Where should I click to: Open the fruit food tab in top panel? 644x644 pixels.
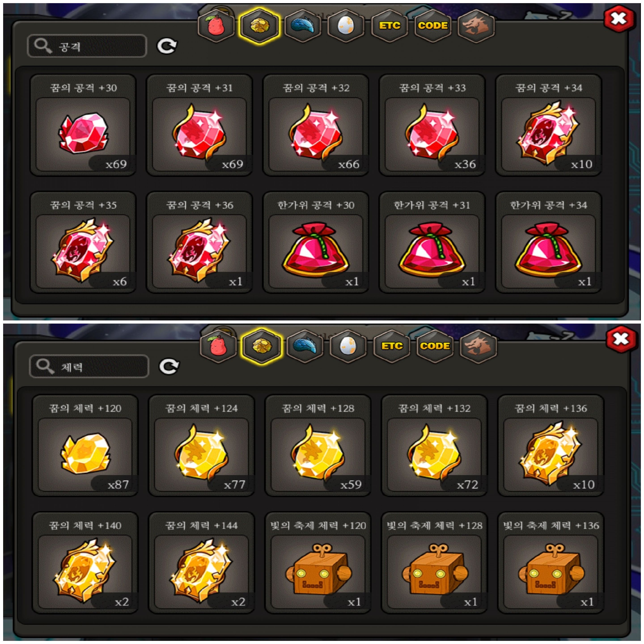(216, 26)
